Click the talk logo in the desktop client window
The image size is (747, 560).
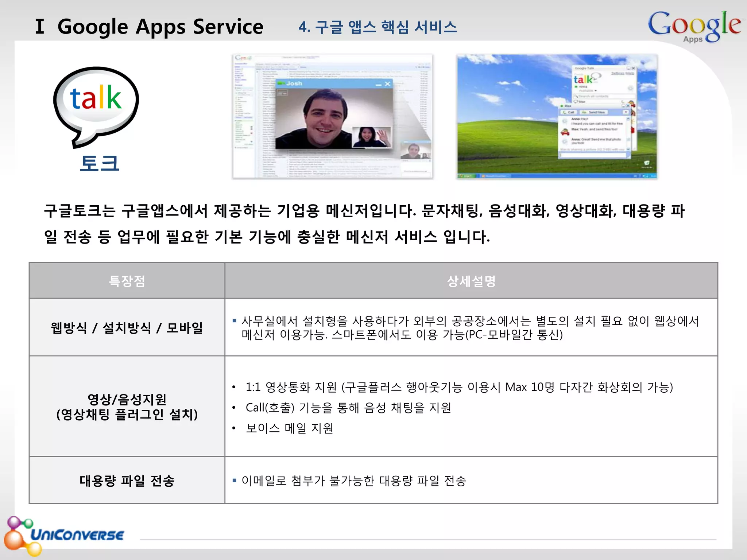587,78
